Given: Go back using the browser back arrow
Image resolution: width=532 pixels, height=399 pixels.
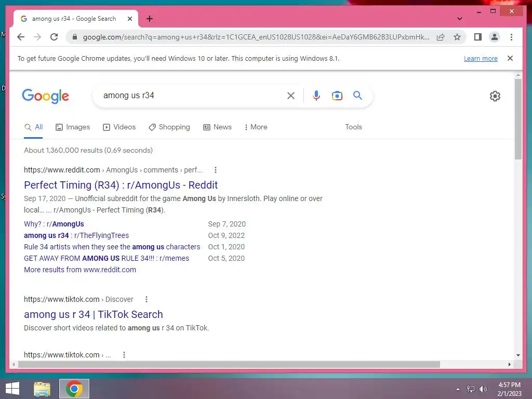Looking at the screenshot, I should 21,37.
